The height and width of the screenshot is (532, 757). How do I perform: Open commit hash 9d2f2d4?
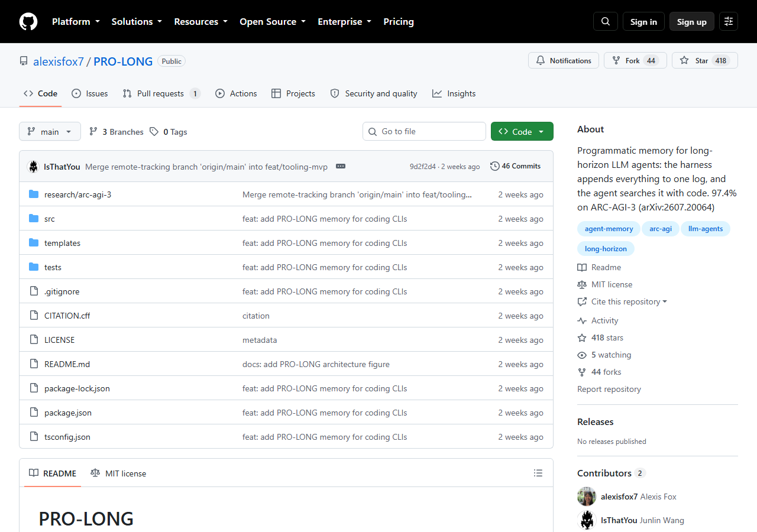(423, 167)
